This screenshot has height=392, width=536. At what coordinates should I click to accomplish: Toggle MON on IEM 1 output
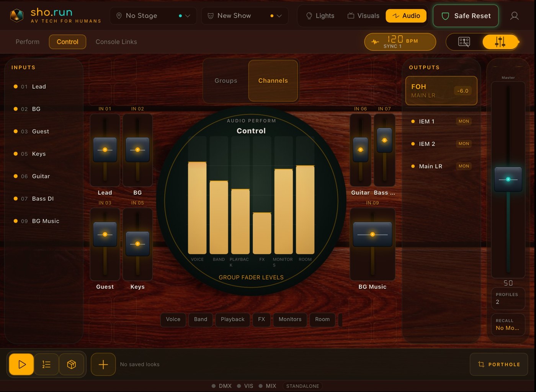click(464, 121)
